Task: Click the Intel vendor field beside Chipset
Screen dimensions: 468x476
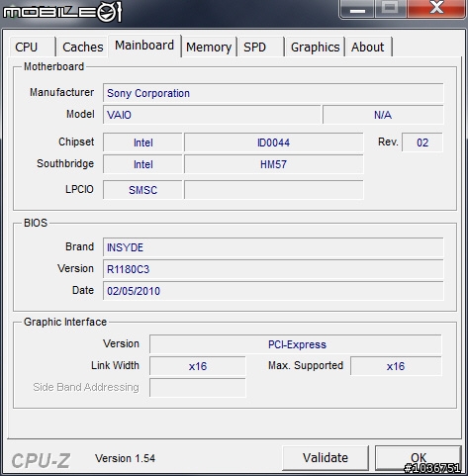Action: 142,143
